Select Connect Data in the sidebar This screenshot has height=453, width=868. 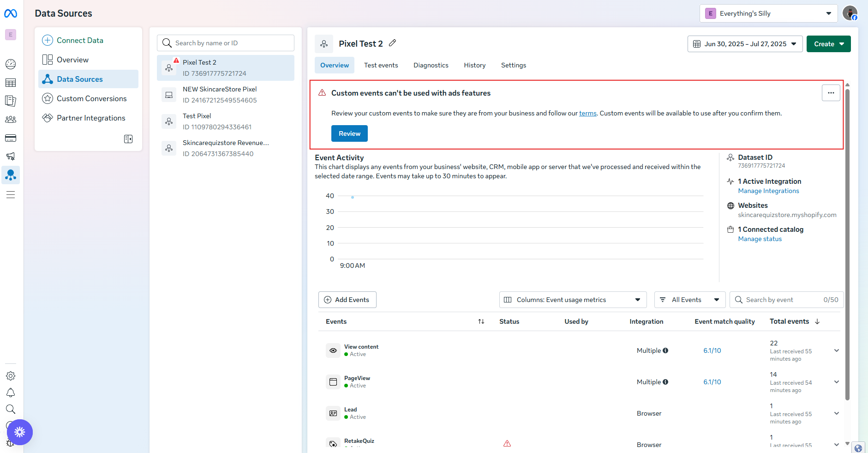(88, 40)
